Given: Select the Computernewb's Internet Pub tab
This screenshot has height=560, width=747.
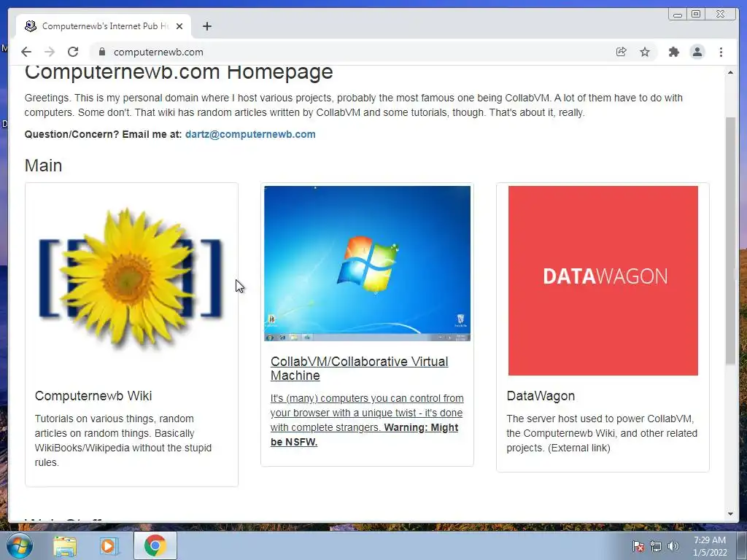Looking at the screenshot, I should point(104,26).
